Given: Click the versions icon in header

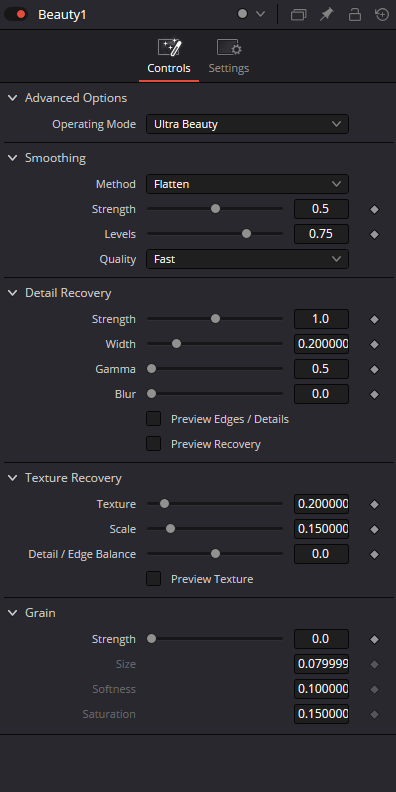Looking at the screenshot, I should [299, 15].
